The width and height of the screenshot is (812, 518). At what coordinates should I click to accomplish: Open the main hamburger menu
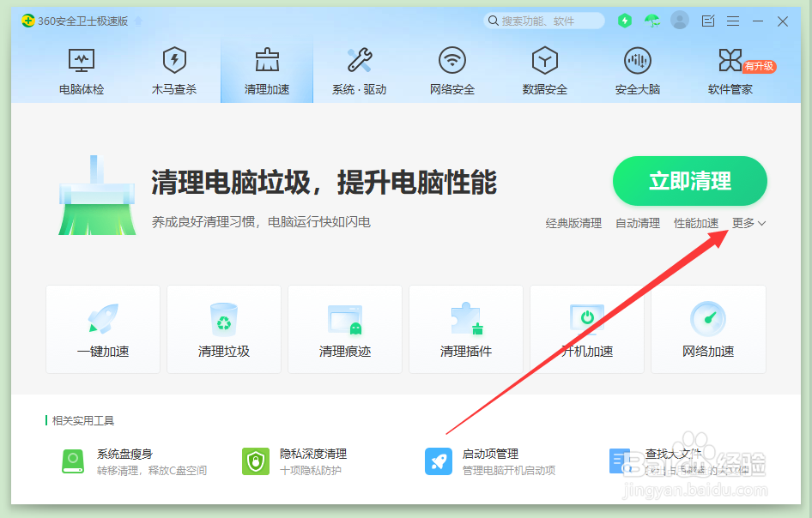(733, 21)
